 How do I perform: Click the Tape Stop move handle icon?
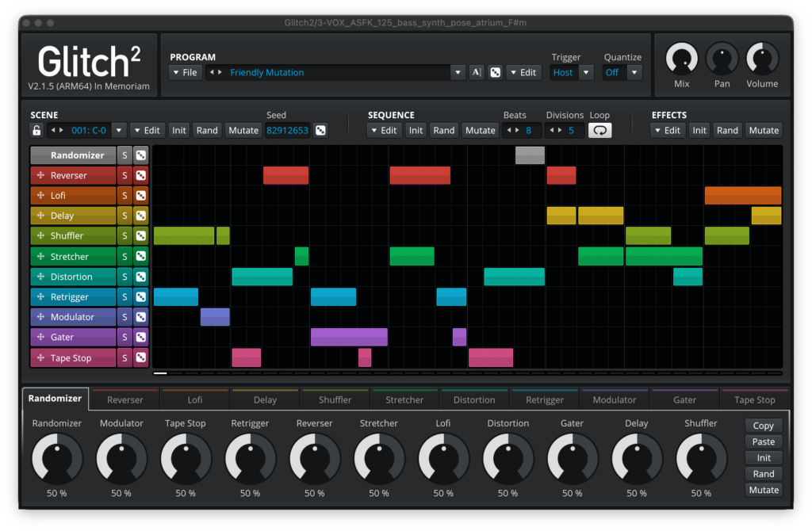click(41, 357)
